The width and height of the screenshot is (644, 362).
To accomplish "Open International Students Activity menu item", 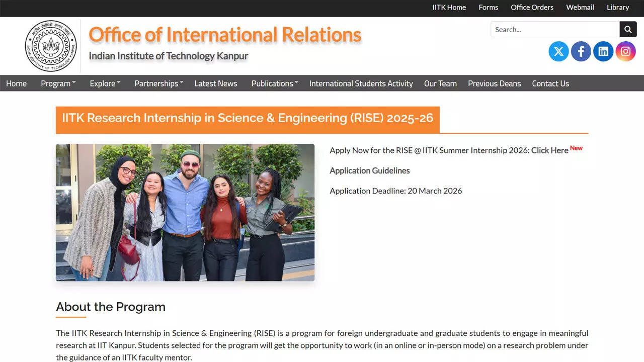I will 361,83.
